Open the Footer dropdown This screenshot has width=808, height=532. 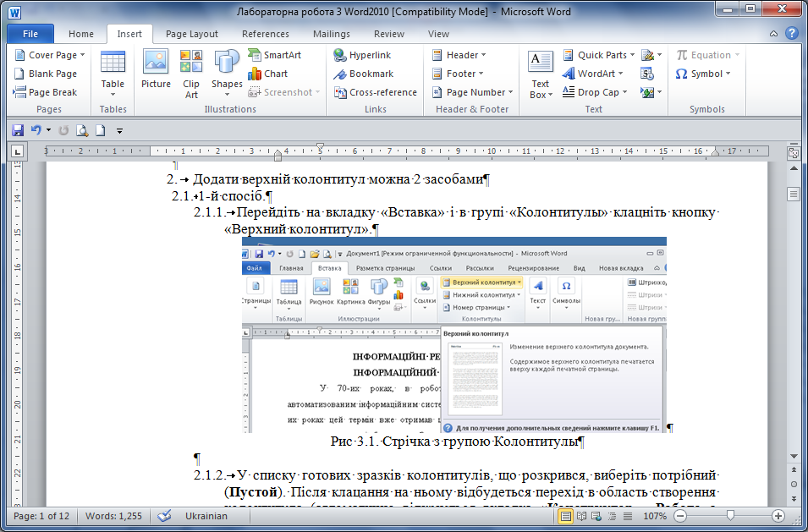(458, 74)
